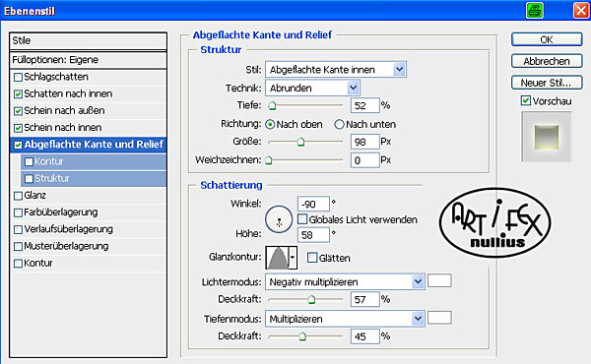Close the Ebenenstil dialog
This screenshot has width=591, height=364.
[x=581, y=10]
